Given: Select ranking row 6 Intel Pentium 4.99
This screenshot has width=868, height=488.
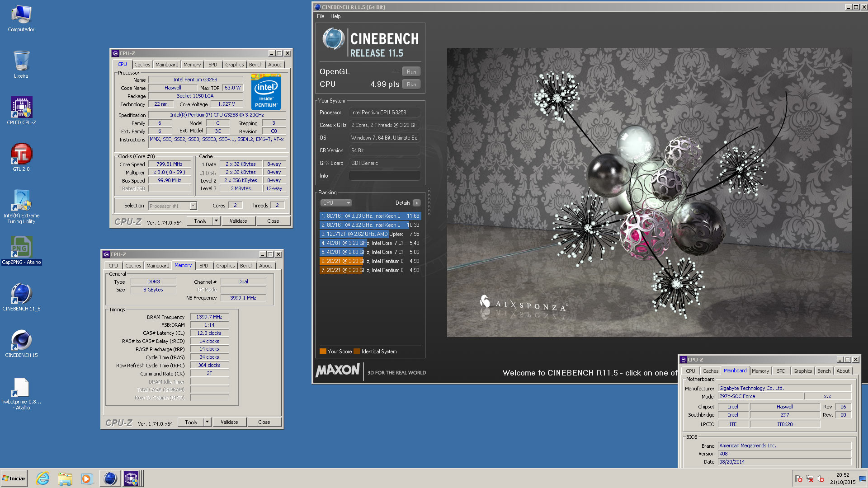Looking at the screenshot, I should click(x=370, y=261).
